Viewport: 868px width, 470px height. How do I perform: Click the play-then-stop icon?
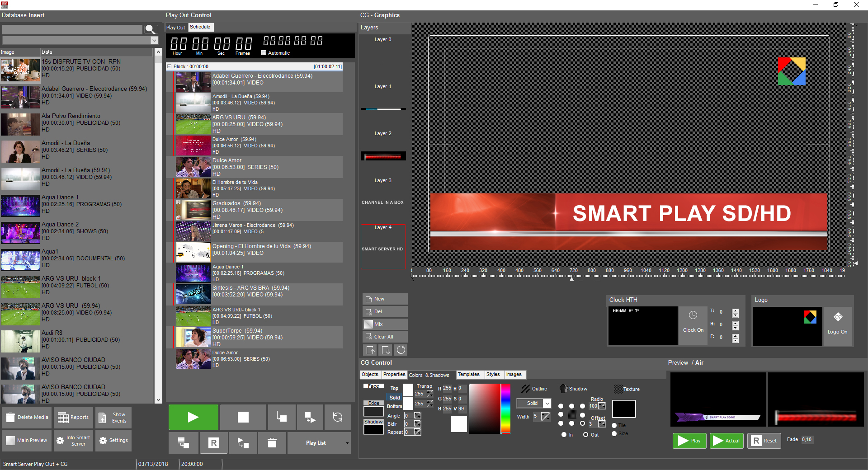pyautogui.click(x=243, y=443)
